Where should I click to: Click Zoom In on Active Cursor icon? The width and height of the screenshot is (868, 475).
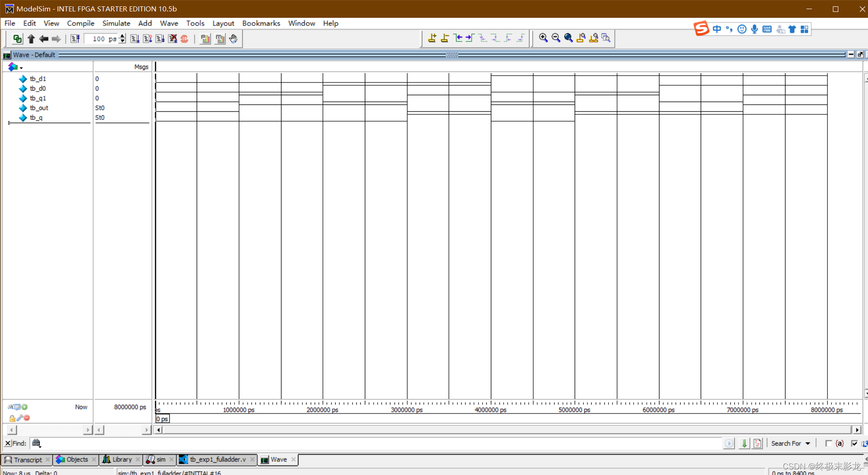pos(581,38)
